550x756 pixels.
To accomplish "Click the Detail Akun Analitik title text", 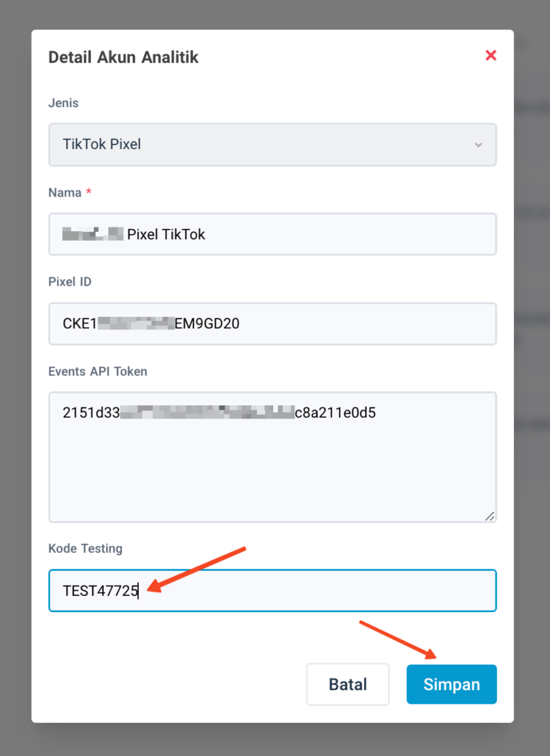I will (123, 57).
